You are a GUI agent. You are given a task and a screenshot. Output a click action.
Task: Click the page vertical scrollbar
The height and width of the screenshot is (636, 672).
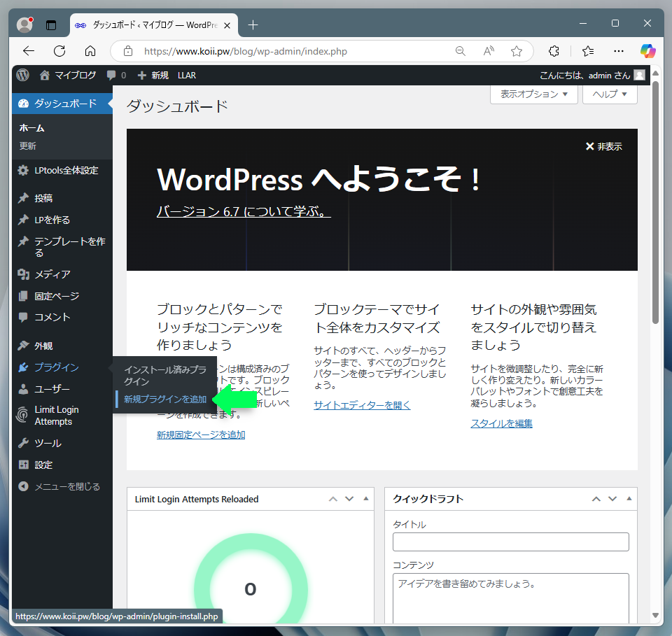(655, 202)
